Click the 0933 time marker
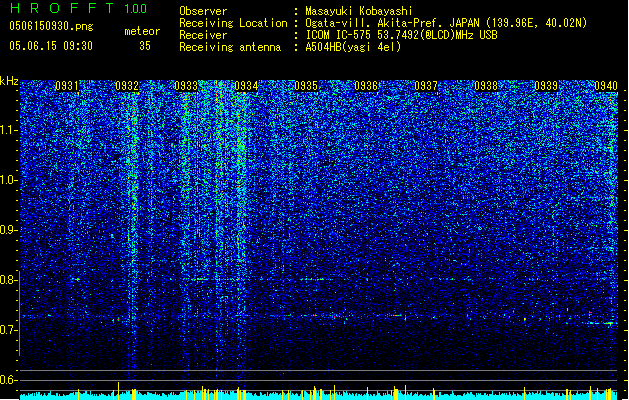 tap(186, 86)
